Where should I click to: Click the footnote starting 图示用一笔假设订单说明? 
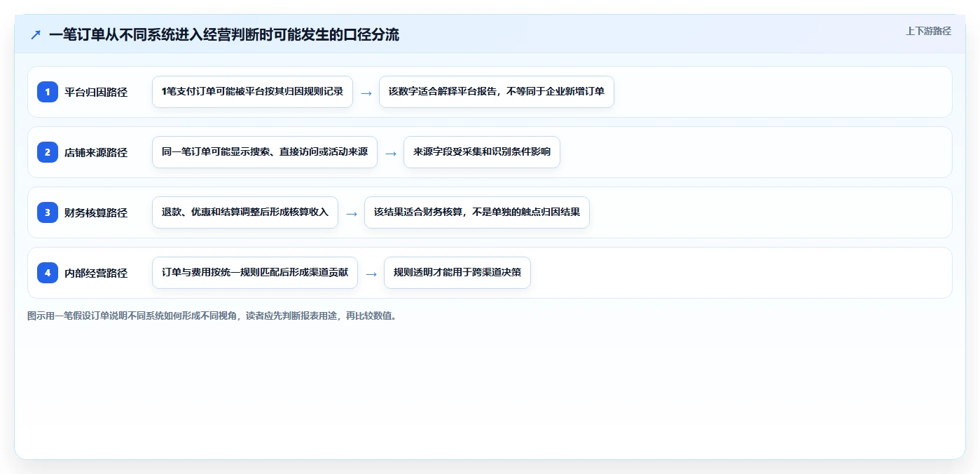[213, 316]
